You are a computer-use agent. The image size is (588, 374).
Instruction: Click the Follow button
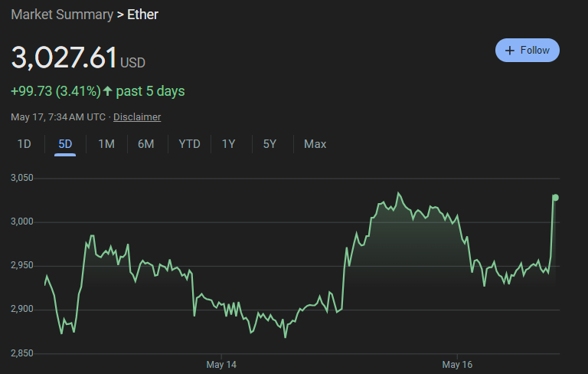tap(528, 51)
